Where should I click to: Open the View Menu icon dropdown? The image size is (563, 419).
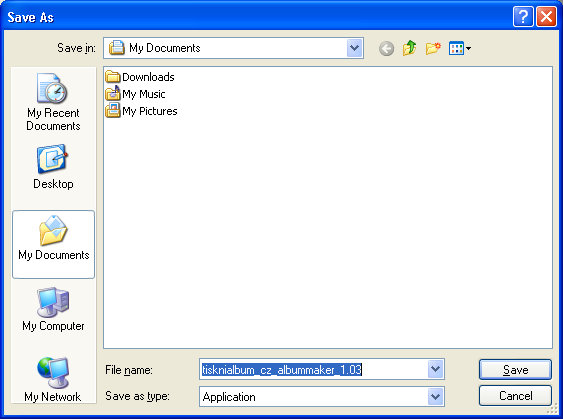click(x=460, y=48)
